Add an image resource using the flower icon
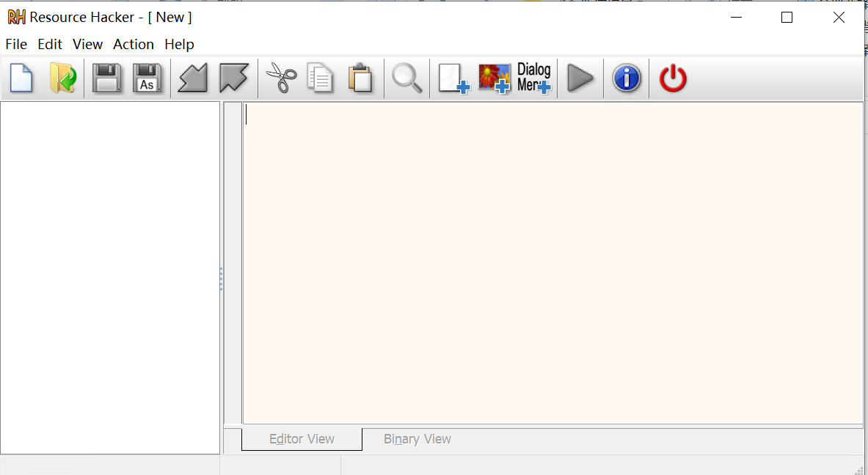The image size is (868, 475). (x=495, y=78)
